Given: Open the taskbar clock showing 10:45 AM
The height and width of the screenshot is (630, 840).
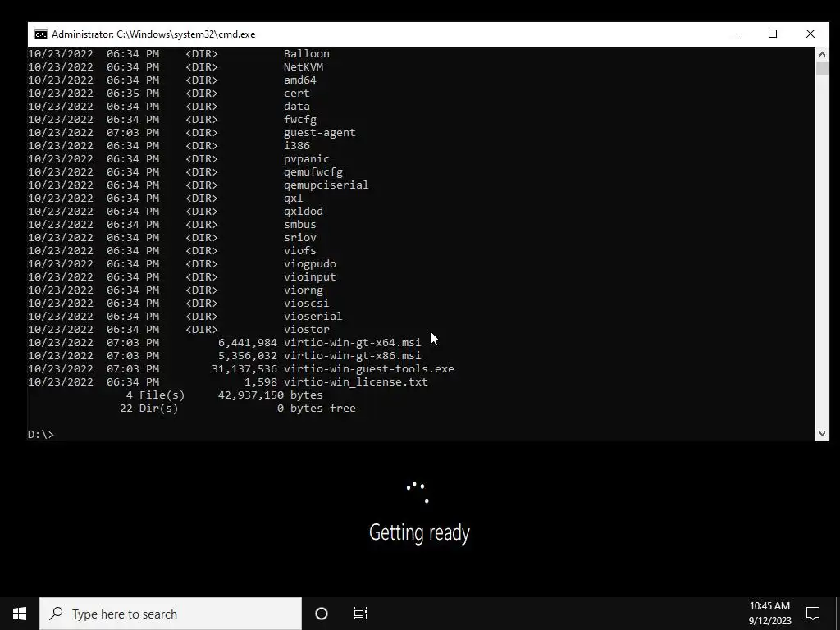Looking at the screenshot, I should pyautogui.click(x=769, y=614).
